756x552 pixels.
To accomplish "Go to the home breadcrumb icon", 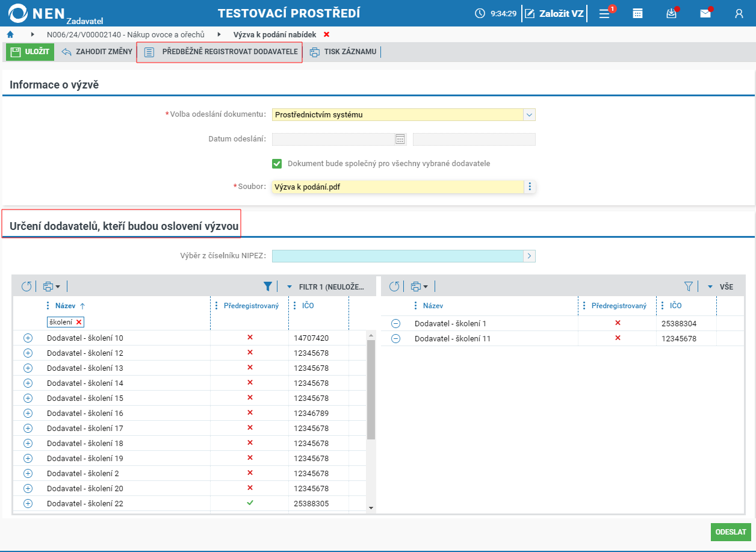I will click(x=10, y=34).
